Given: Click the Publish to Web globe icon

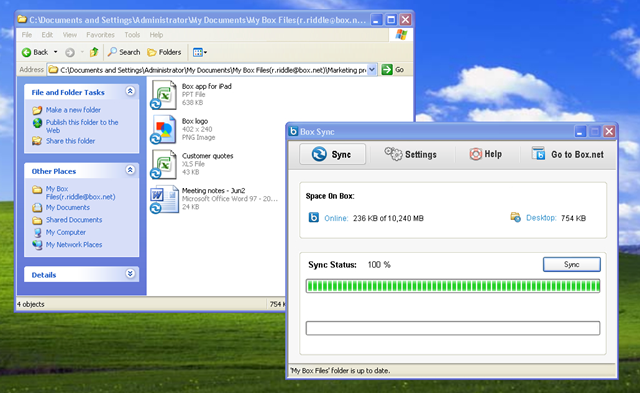Looking at the screenshot, I should [x=37, y=123].
